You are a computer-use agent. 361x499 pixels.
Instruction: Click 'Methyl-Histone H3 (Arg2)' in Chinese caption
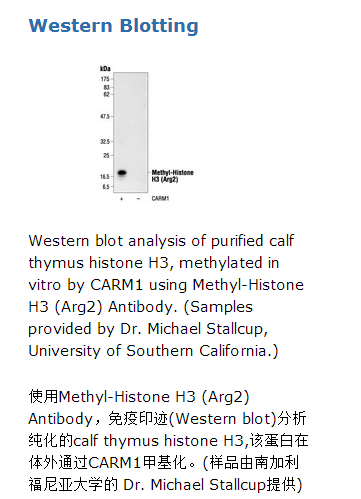(x=154, y=397)
